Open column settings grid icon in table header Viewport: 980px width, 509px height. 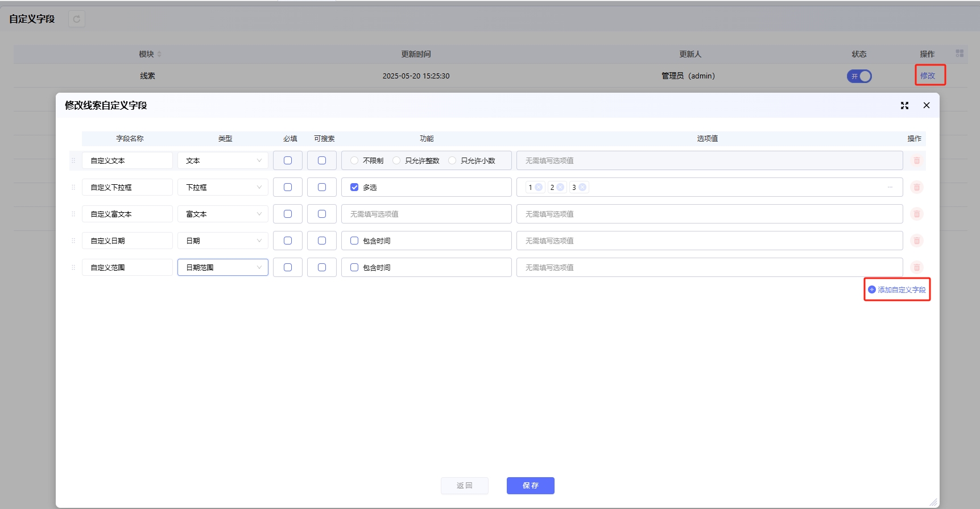click(960, 53)
